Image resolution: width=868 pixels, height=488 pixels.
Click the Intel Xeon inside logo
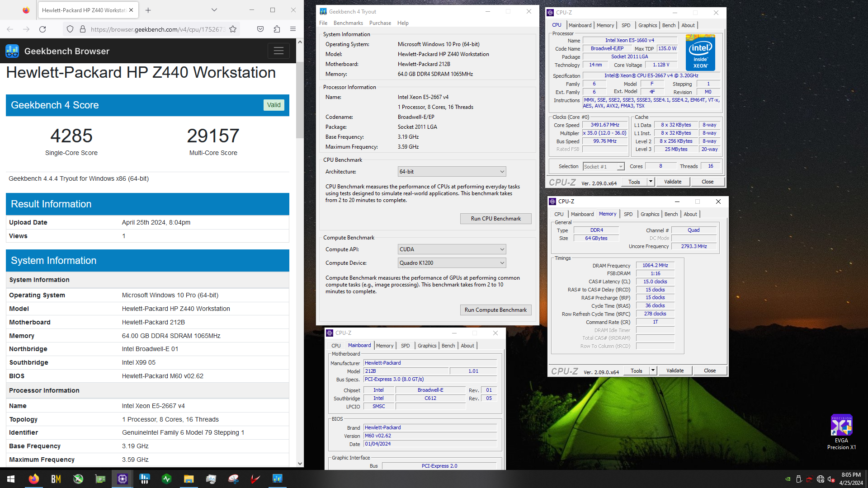[700, 52]
